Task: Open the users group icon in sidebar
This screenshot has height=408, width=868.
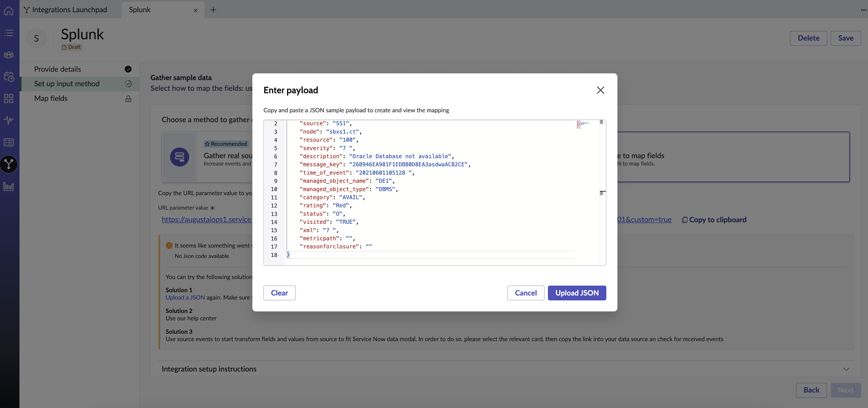Action: (x=9, y=55)
